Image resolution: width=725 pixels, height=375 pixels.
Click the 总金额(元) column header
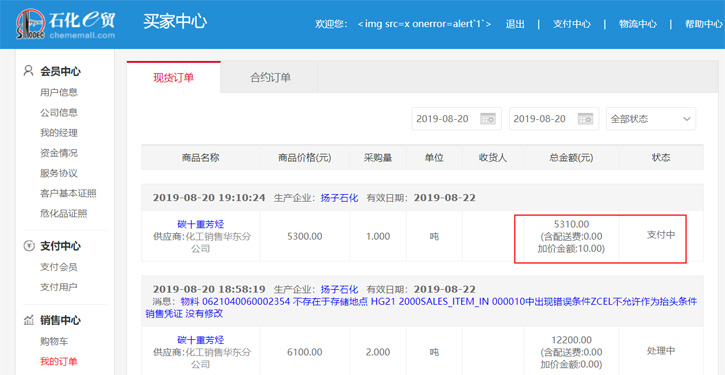(x=571, y=158)
